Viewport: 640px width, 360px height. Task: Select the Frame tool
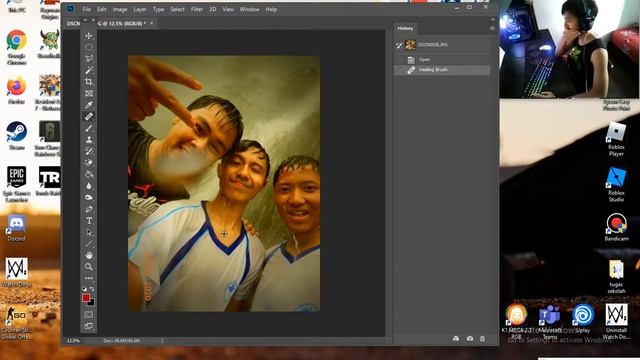[x=89, y=93]
